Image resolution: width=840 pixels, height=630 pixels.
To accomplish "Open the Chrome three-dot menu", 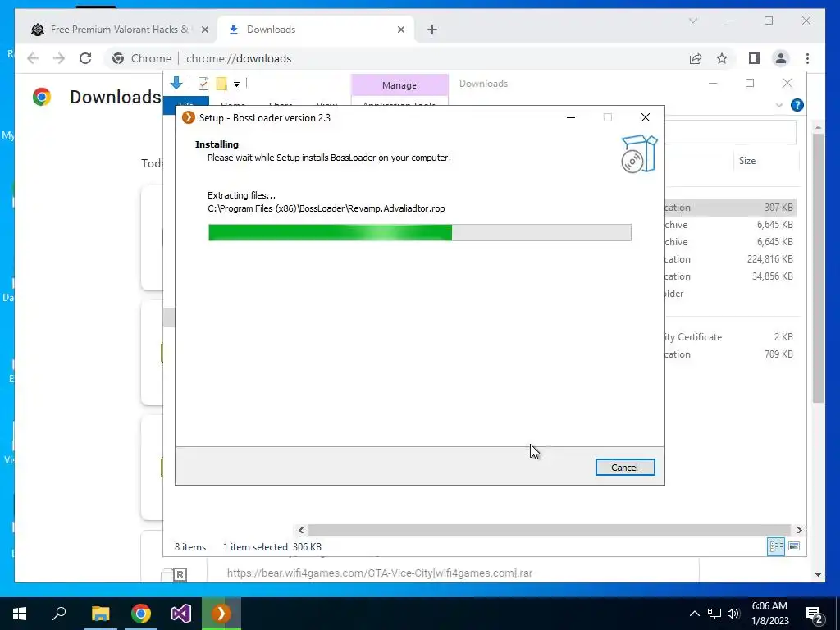I will pos(807,58).
